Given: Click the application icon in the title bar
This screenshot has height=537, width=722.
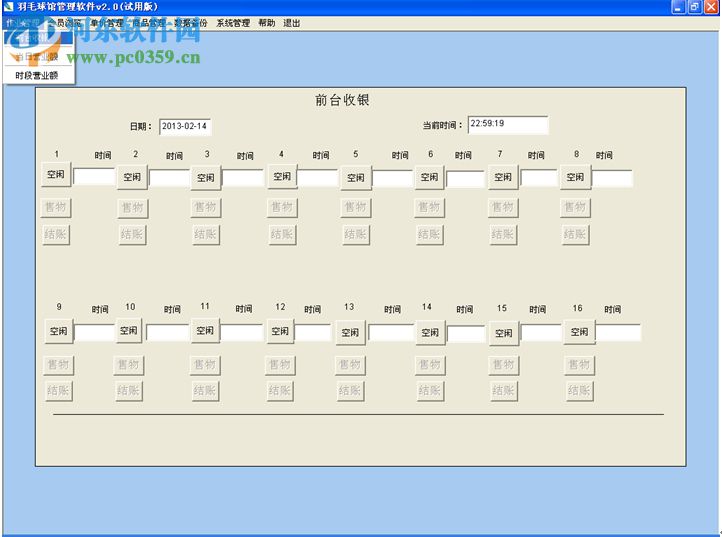Looking at the screenshot, I should [x=8, y=6].
